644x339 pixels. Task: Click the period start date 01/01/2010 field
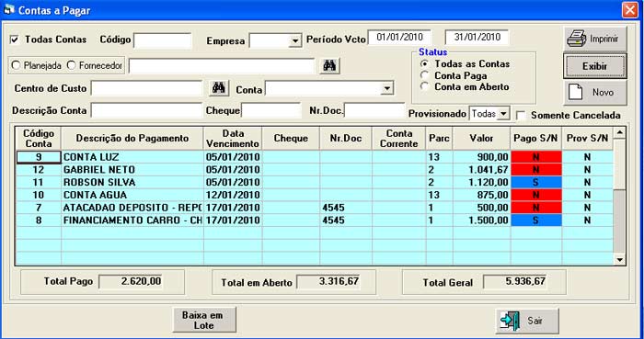pyautogui.click(x=399, y=38)
